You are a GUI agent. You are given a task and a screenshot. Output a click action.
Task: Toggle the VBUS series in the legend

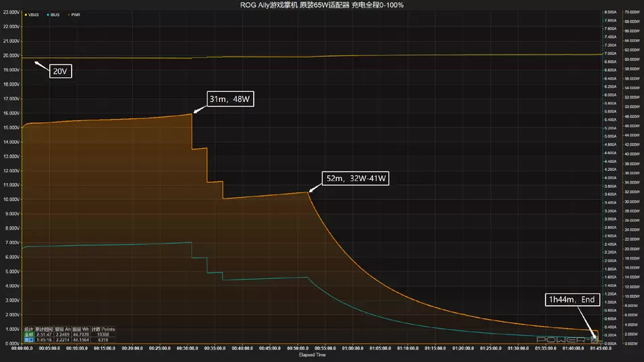[32, 15]
